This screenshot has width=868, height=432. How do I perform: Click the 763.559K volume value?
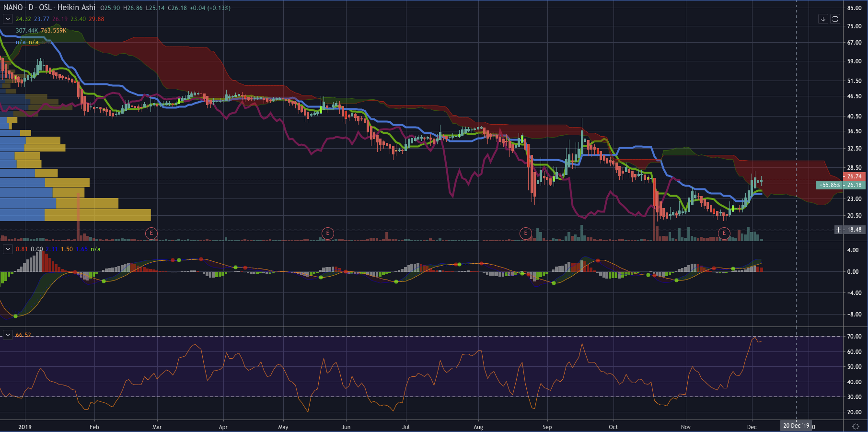click(x=54, y=31)
